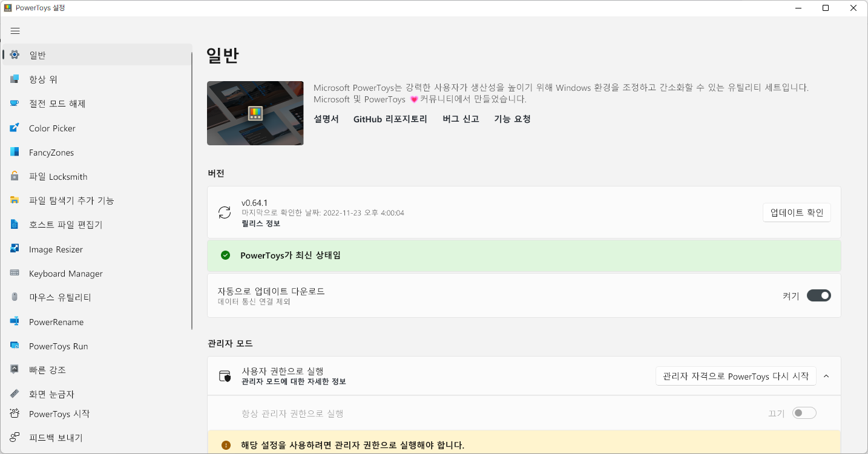Open the 설명서 link
The width and height of the screenshot is (868, 454).
click(326, 119)
